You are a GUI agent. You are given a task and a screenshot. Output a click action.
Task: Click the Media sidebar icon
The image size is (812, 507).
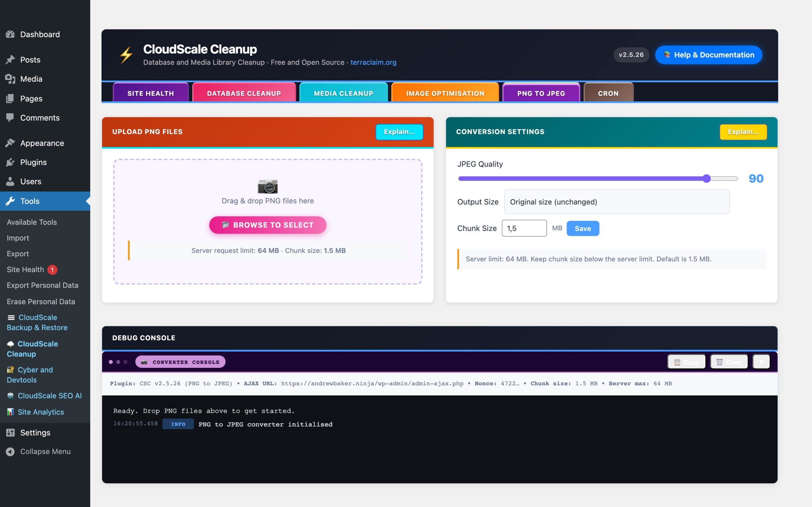10,79
